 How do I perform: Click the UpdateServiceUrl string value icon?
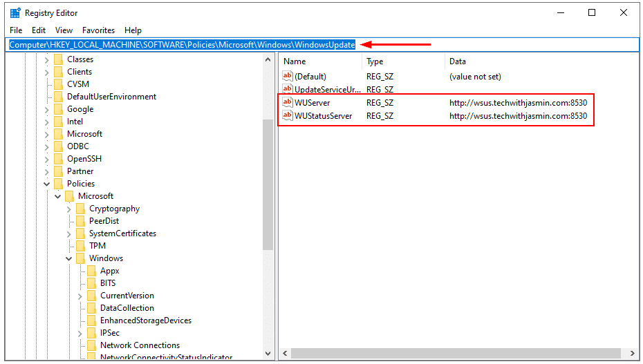(x=288, y=89)
